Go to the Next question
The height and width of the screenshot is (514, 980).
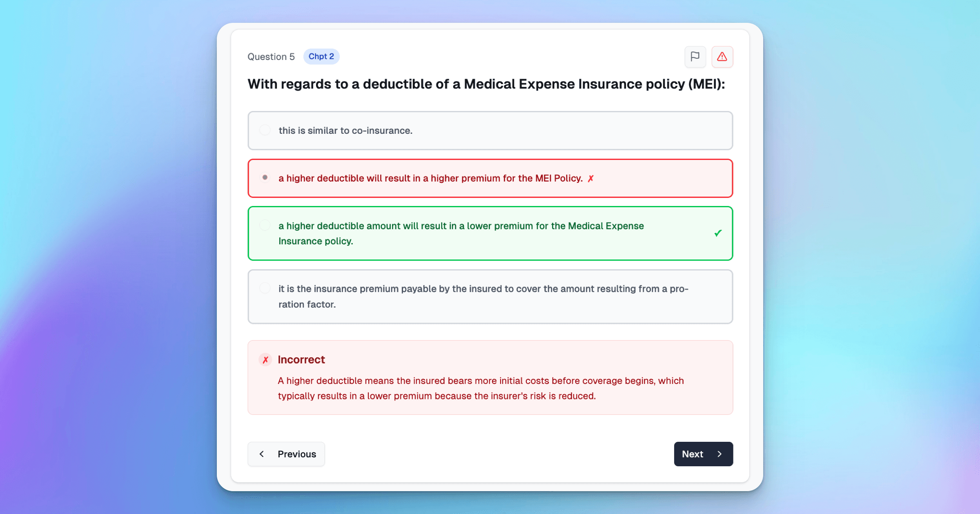pyautogui.click(x=703, y=454)
